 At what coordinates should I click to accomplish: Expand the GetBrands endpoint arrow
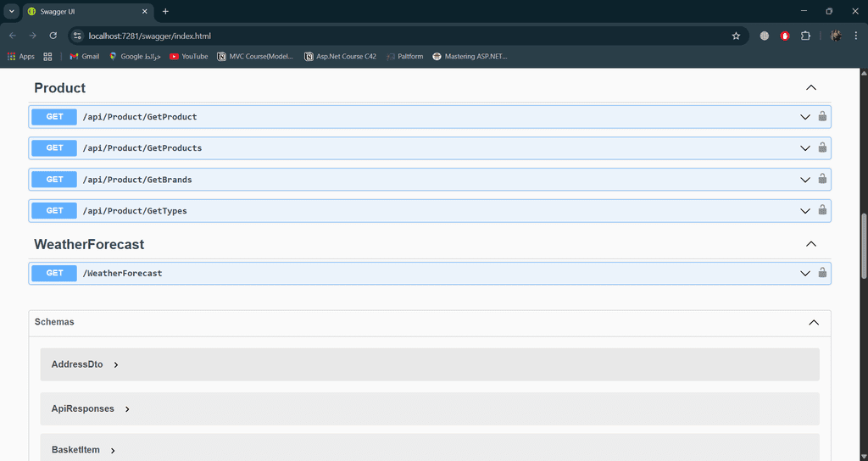point(805,180)
